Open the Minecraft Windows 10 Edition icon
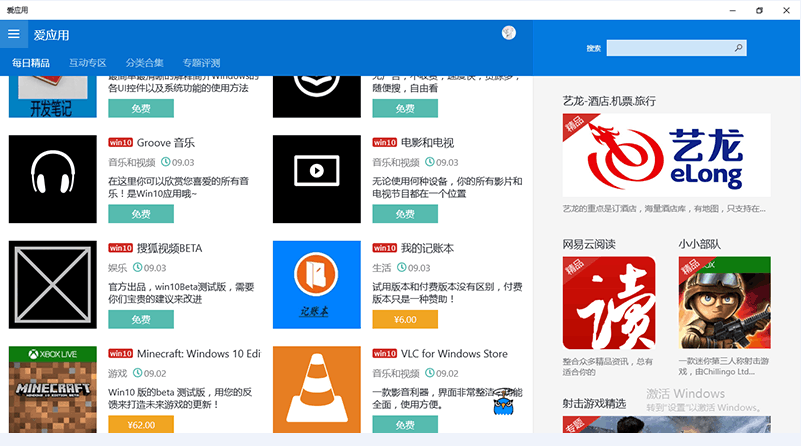The image size is (801, 446). (52, 389)
